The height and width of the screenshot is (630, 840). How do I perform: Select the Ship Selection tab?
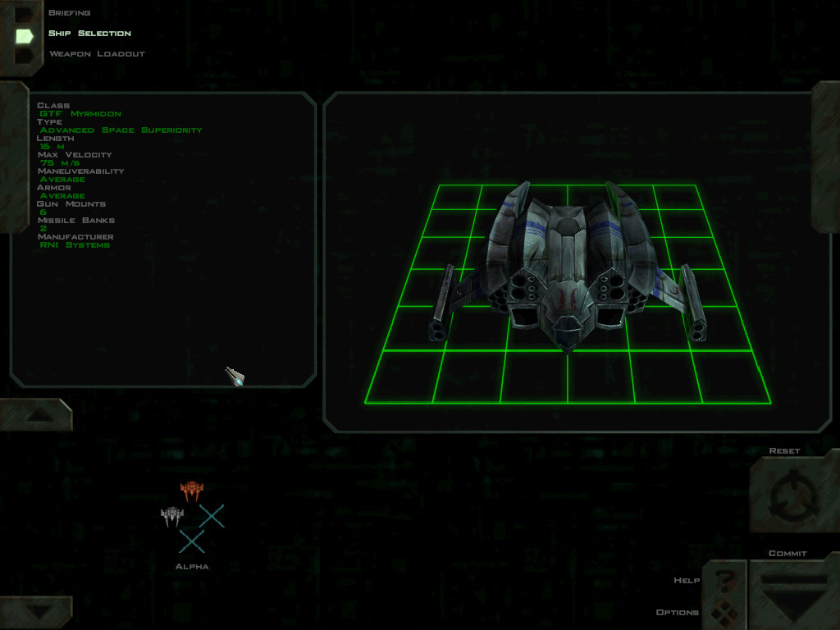(x=89, y=33)
